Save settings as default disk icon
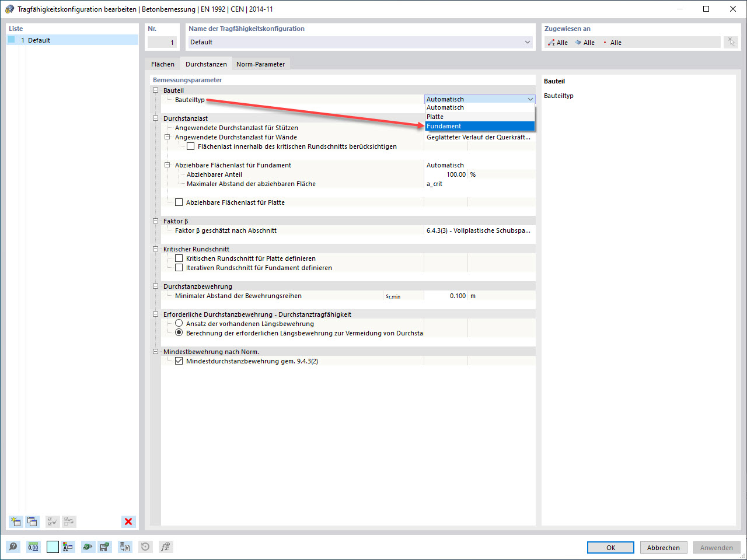This screenshot has height=560, width=747. pyautogui.click(x=104, y=547)
